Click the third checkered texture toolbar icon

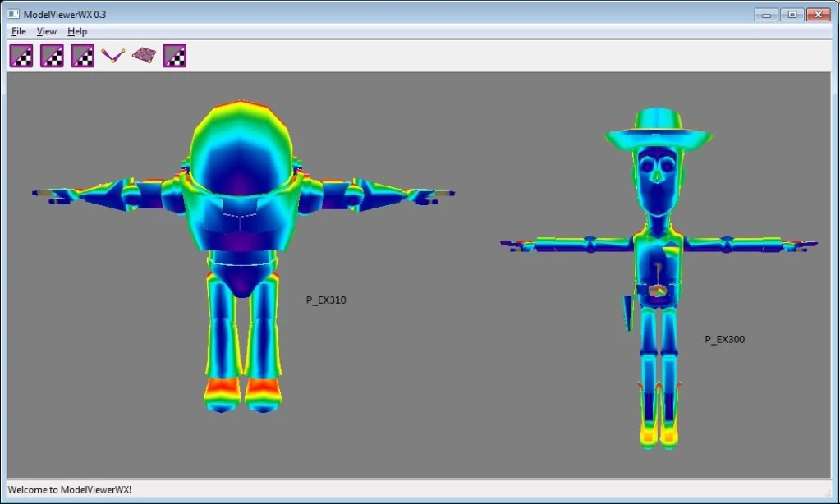[82, 56]
